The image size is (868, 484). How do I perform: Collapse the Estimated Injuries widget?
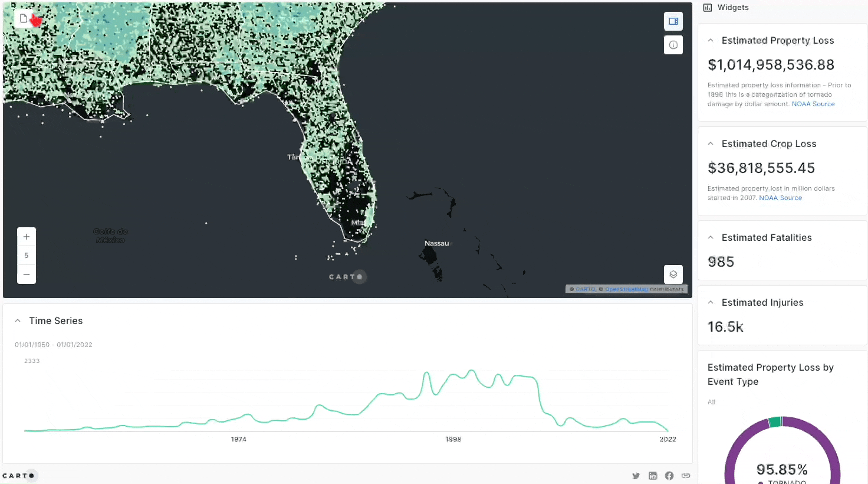[711, 303]
